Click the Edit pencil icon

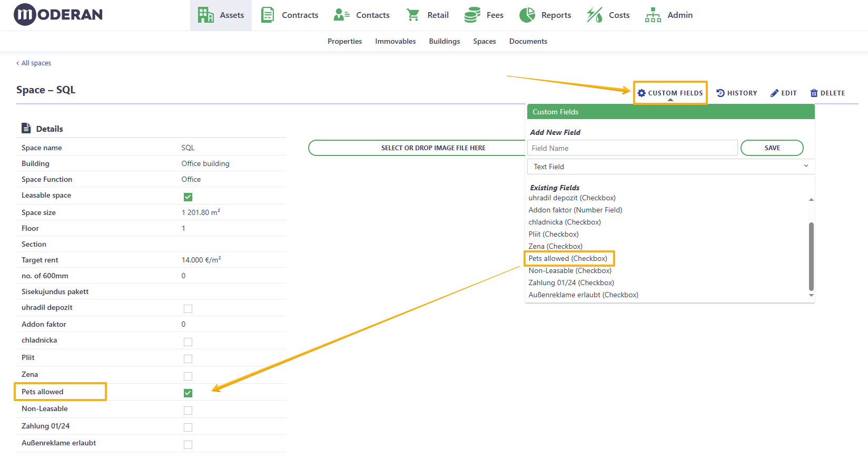click(x=774, y=93)
